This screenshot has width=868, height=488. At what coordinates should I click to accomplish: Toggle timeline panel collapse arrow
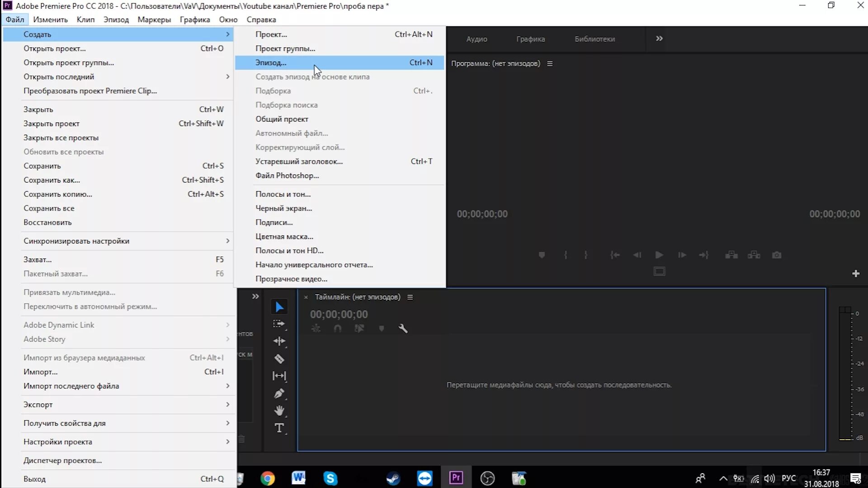pos(255,296)
